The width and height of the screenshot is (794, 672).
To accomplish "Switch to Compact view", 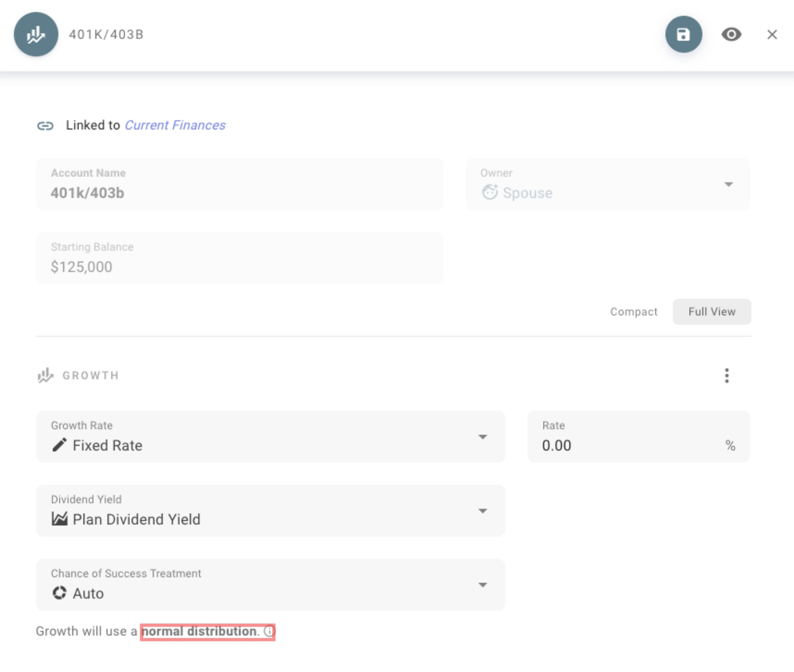I will coord(633,312).
